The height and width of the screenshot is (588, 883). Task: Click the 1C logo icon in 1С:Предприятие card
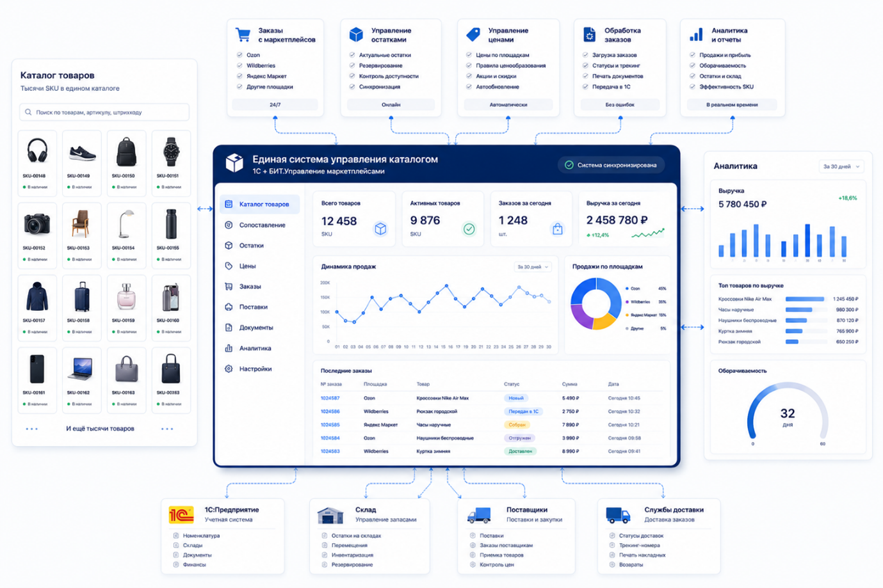pos(181,514)
